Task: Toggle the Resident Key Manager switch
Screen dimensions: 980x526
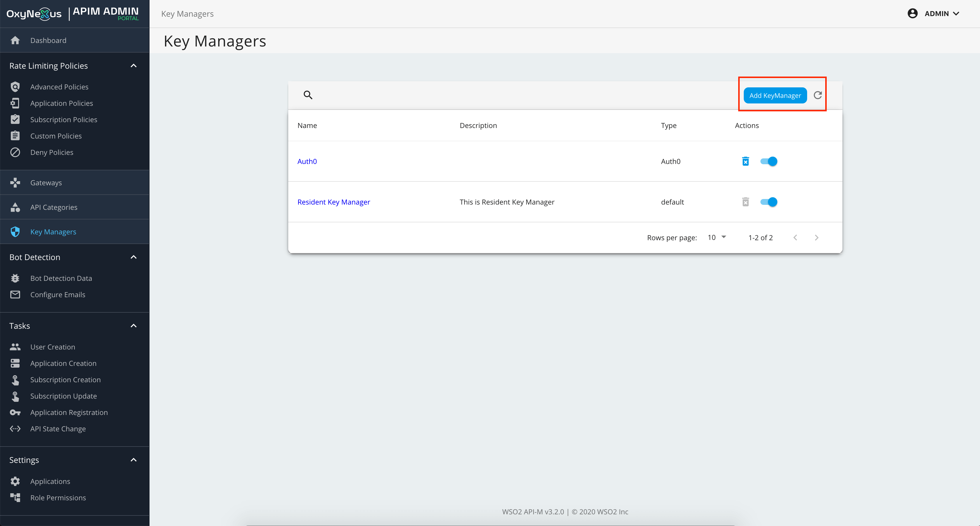Action: tap(769, 202)
